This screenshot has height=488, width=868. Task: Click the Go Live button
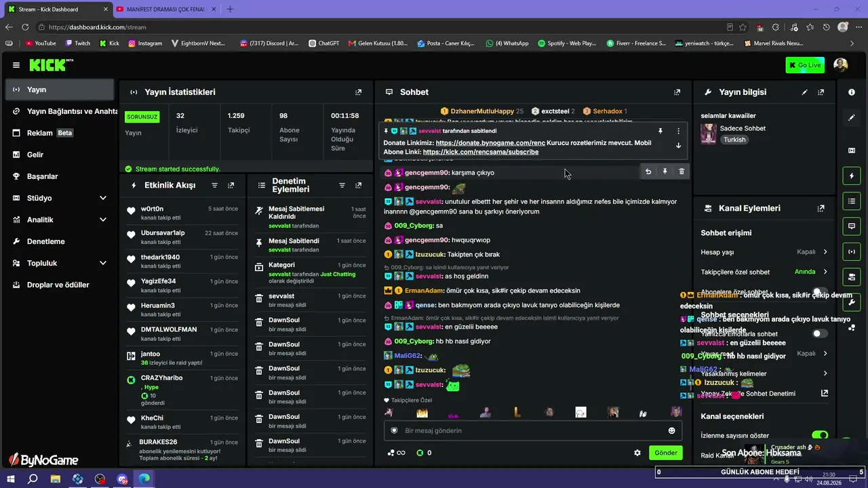(805, 65)
